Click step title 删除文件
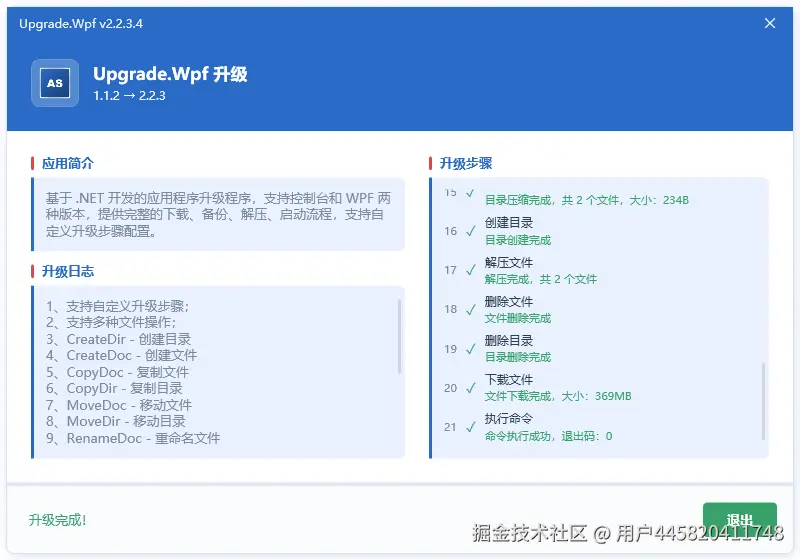Image resolution: width=800 pixels, height=560 pixels. 509,302
